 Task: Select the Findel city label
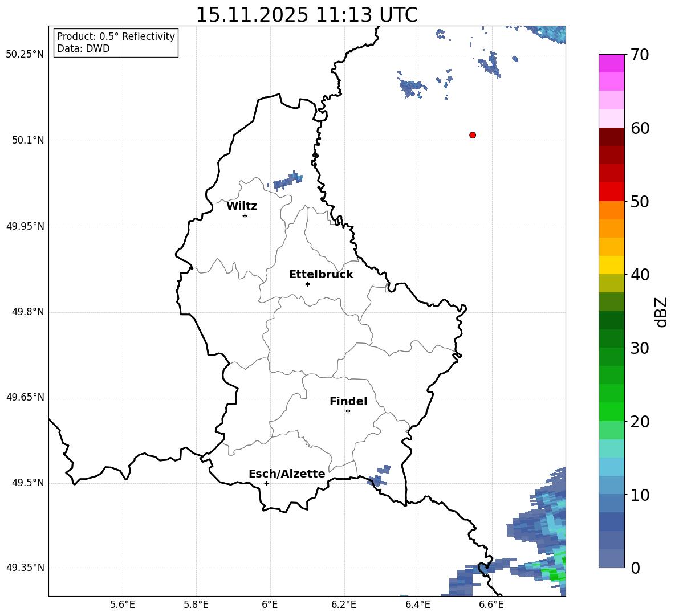pos(348,402)
